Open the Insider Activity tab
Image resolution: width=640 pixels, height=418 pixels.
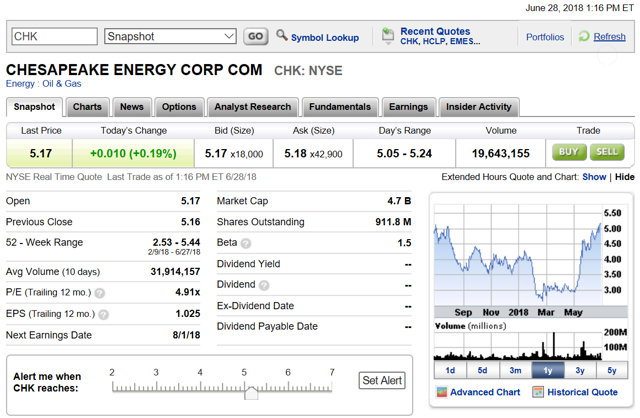(x=479, y=107)
